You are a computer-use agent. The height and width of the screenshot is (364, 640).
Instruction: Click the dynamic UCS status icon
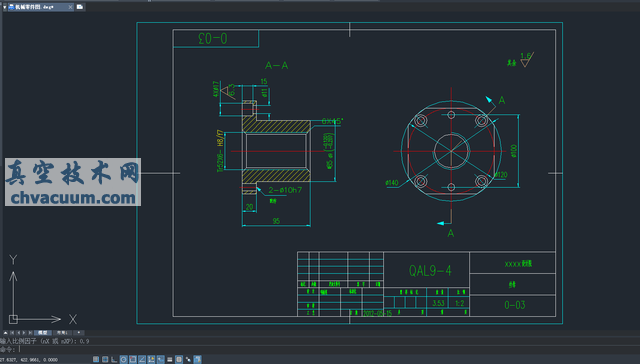[151, 360]
